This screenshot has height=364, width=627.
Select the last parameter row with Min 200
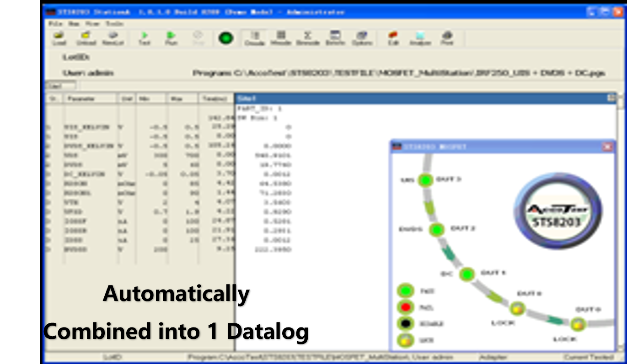pos(139,249)
